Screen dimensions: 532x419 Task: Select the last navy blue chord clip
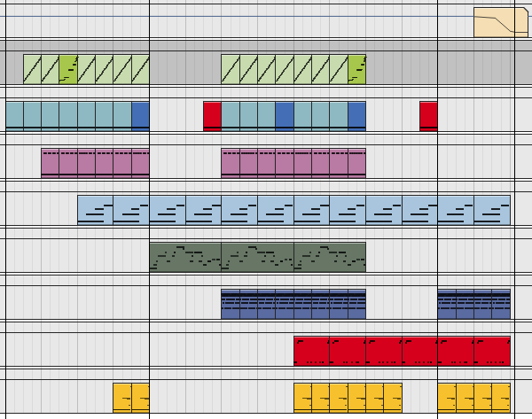pos(501,304)
